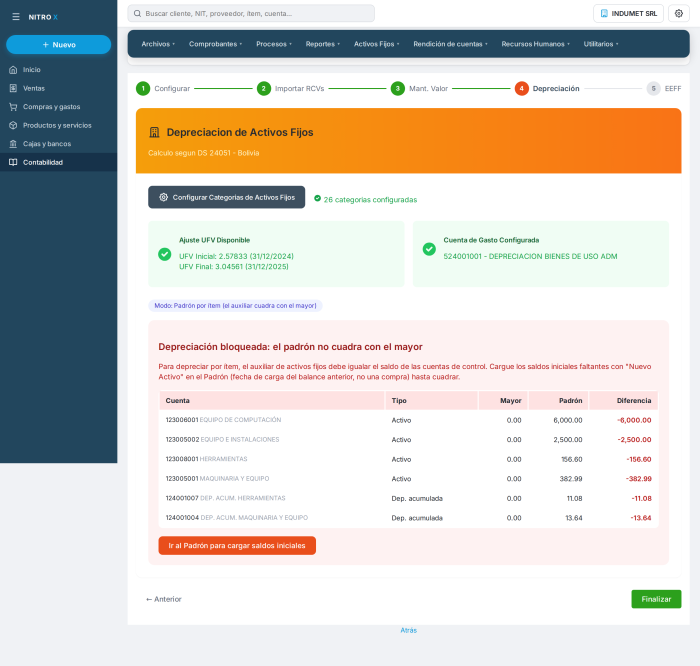
Task: Open the hamburger menu icon beside NITRO
Action: click(16, 17)
